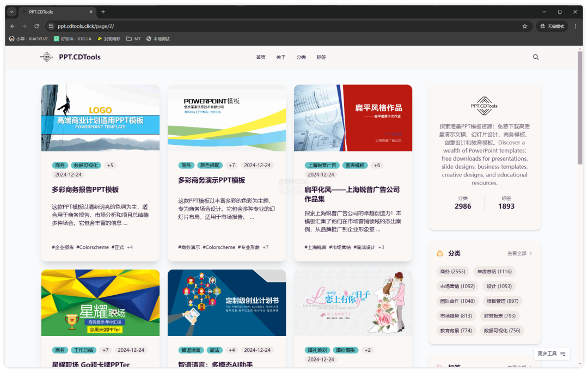
Task: Expand 查看全部 link in 分类 panel
Action: click(519, 253)
